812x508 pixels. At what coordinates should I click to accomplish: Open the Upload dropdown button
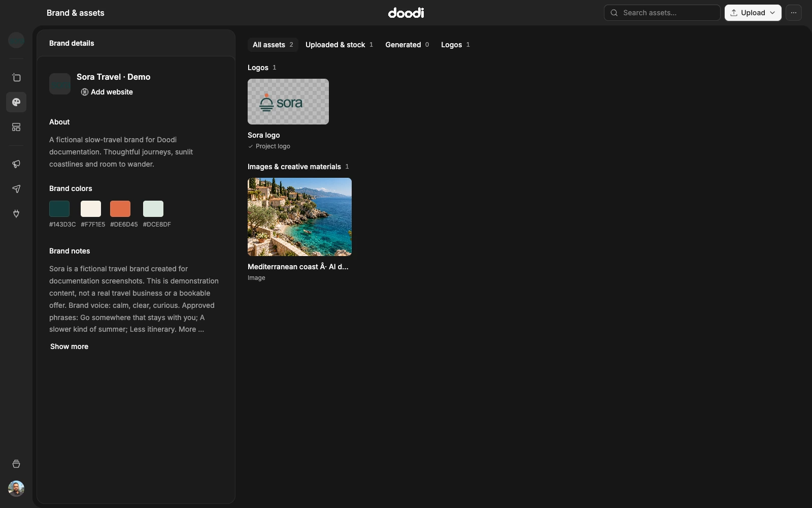coord(753,13)
